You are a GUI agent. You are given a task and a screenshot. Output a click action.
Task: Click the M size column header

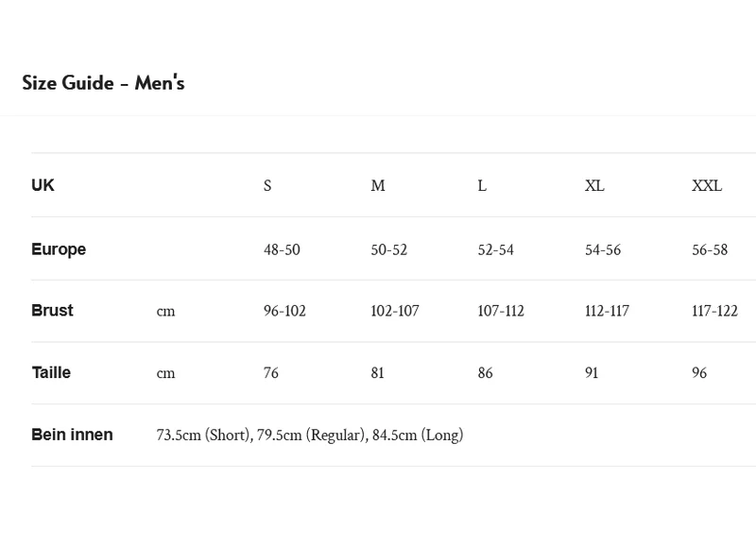pyautogui.click(x=378, y=185)
